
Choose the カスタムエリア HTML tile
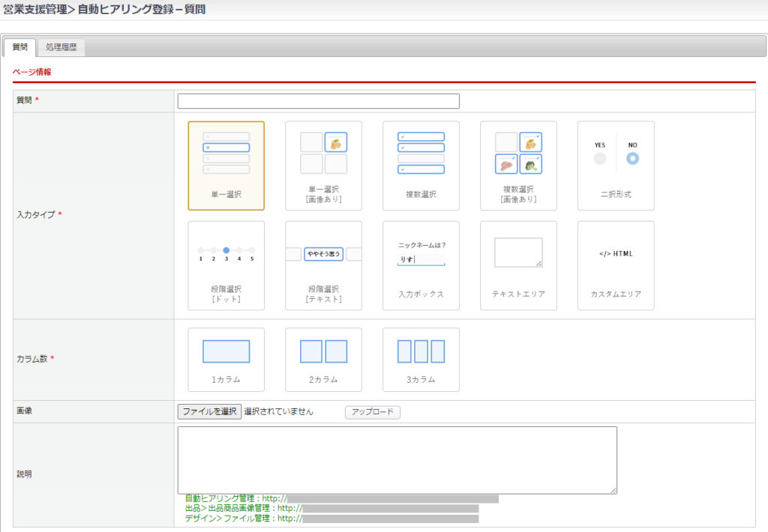(x=616, y=265)
